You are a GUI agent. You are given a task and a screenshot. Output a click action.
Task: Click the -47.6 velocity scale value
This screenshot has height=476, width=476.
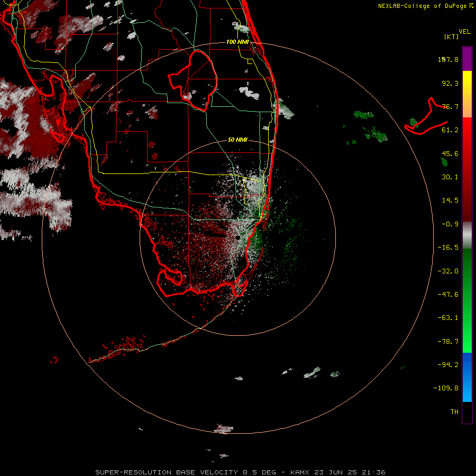tap(448, 295)
